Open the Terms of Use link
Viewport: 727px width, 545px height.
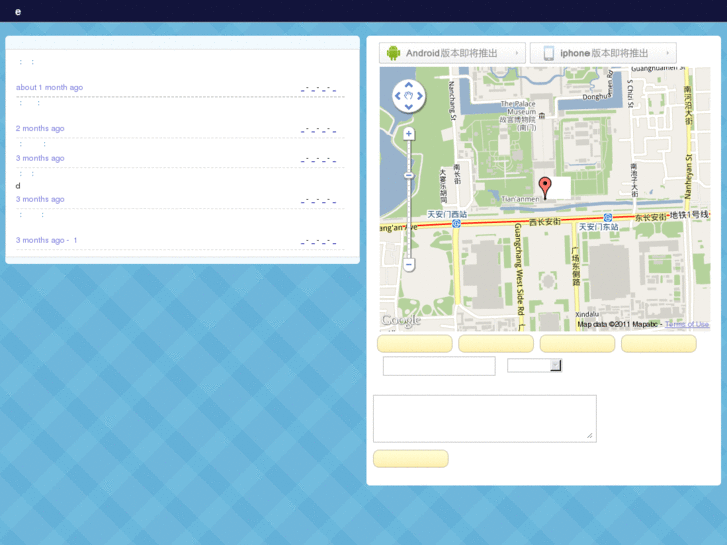[687, 324]
